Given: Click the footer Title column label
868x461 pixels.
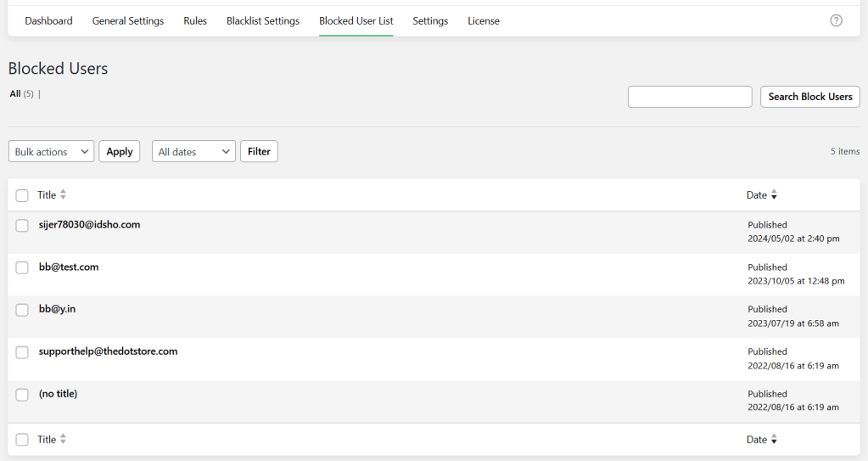Looking at the screenshot, I should (47, 440).
